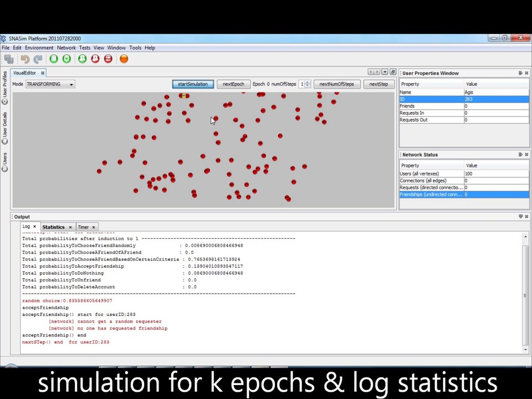Open the editor documents dropdown list
Image resolution: width=532 pixels, height=399 pixels.
click(x=385, y=71)
